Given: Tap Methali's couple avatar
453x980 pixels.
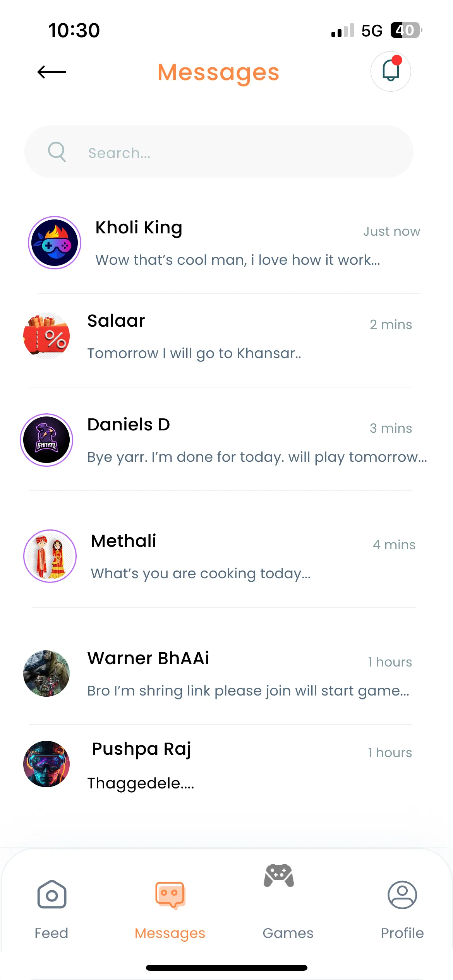Looking at the screenshot, I should tap(50, 556).
